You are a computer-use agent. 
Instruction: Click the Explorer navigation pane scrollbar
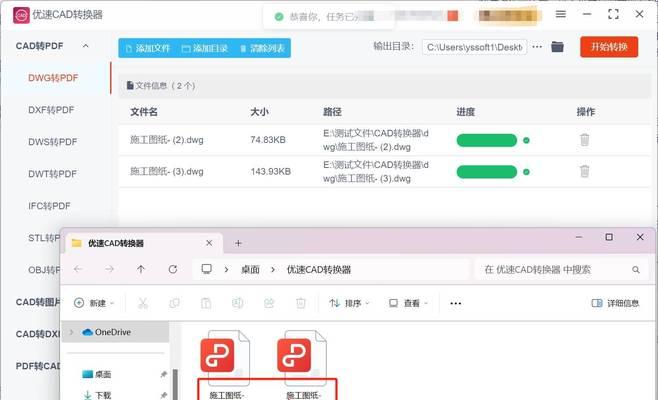pos(175,384)
